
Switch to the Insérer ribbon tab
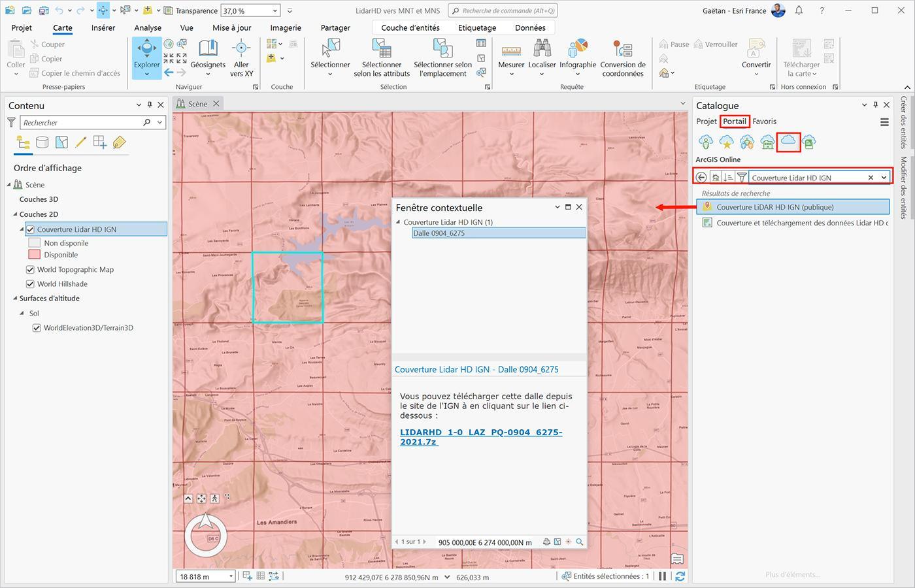(103, 27)
